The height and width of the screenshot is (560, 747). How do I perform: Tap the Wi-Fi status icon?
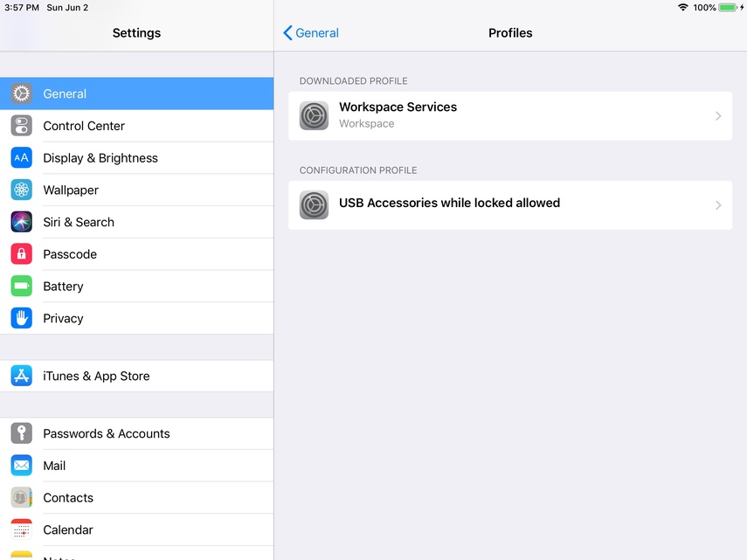click(x=682, y=8)
